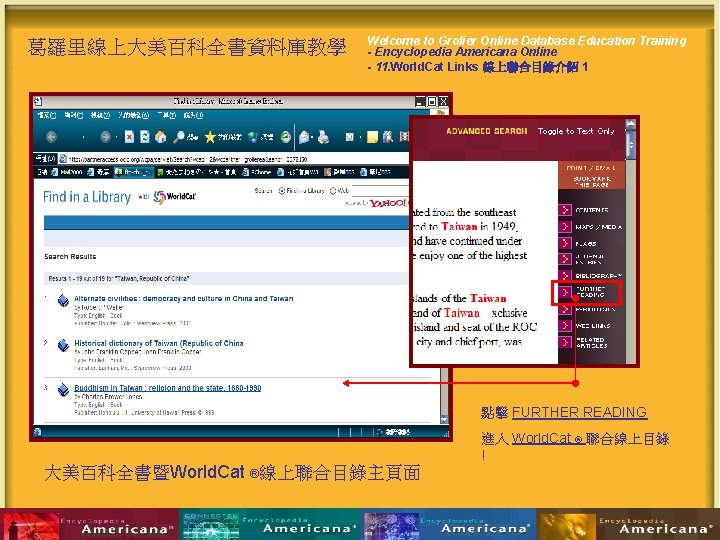Open the Tools (工具) menu in Internet Explorer
Viewport: 720px width, 540px height.
point(166,115)
